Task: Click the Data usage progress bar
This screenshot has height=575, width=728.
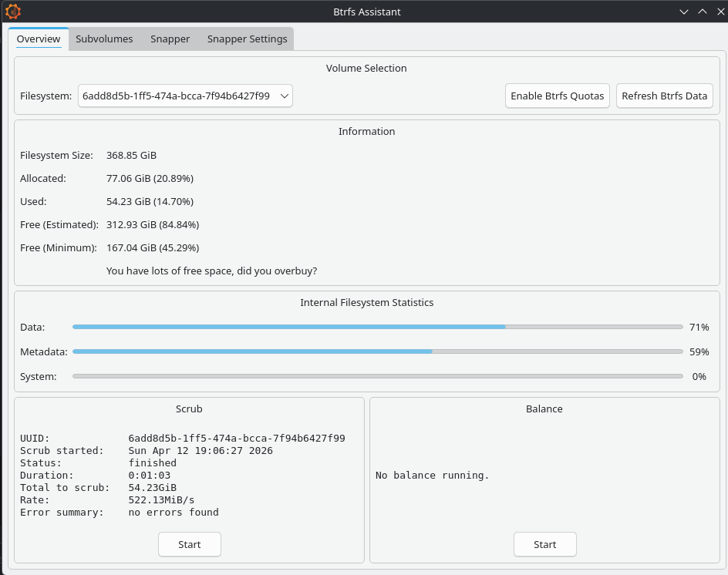Action: (x=377, y=327)
